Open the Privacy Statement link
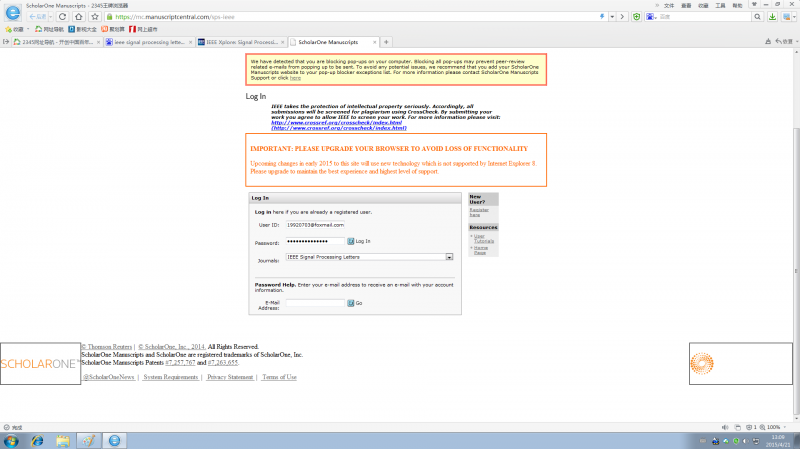 [x=230, y=377]
